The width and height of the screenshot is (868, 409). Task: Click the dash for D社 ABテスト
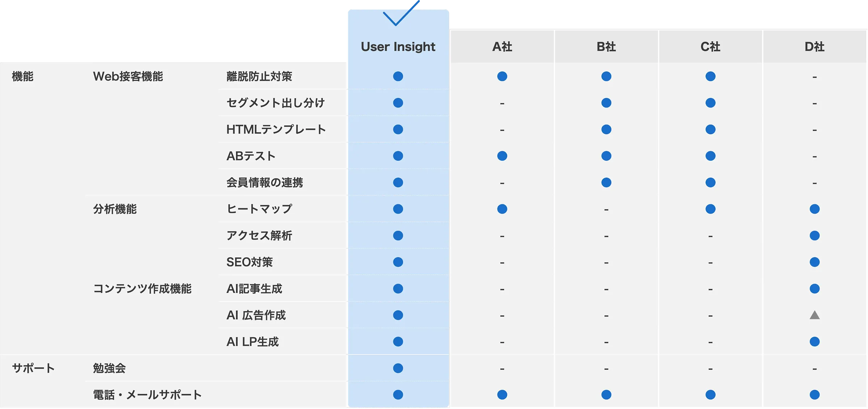tap(814, 157)
